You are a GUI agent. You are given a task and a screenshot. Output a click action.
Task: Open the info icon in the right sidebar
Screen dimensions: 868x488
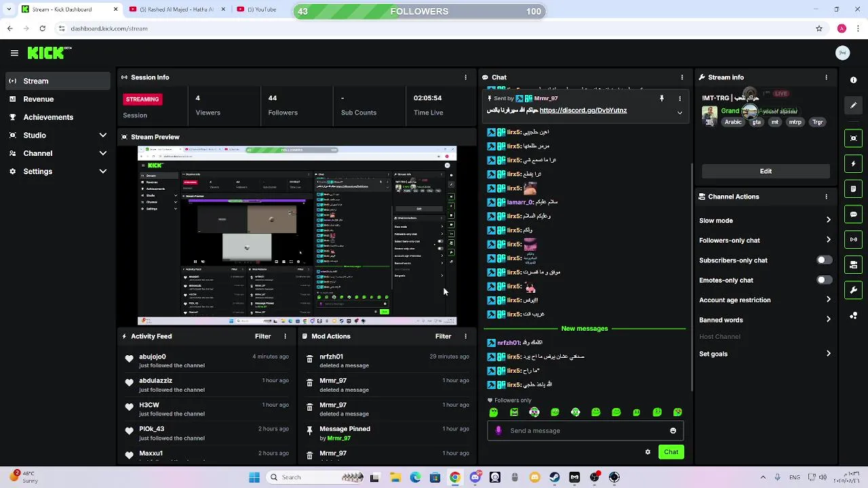pyautogui.click(x=853, y=80)
